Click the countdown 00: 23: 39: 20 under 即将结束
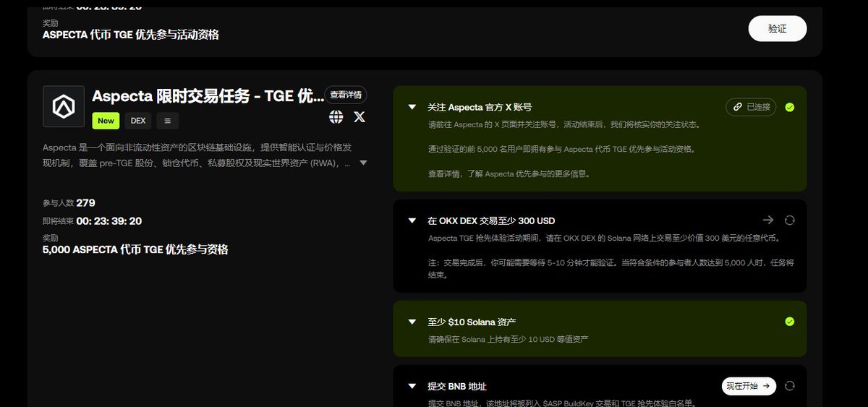 click(109, 221)
